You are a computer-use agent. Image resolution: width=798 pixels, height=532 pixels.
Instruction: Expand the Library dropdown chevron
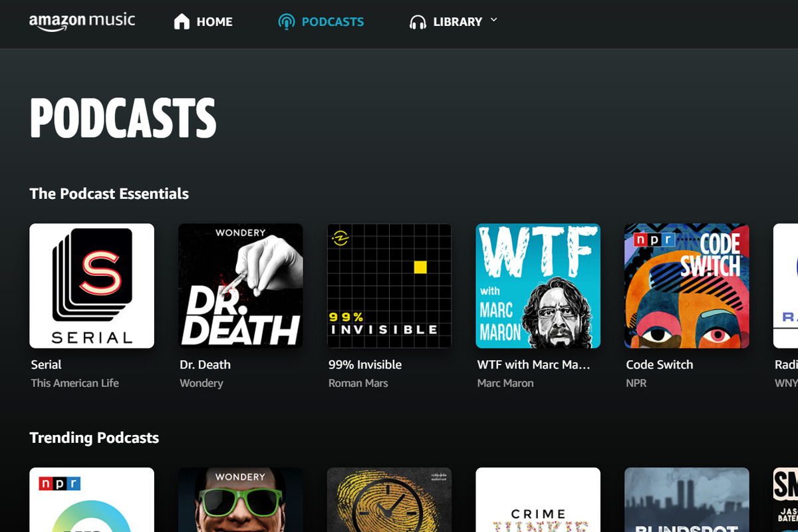pyautogui.click(x=493, y=21)
